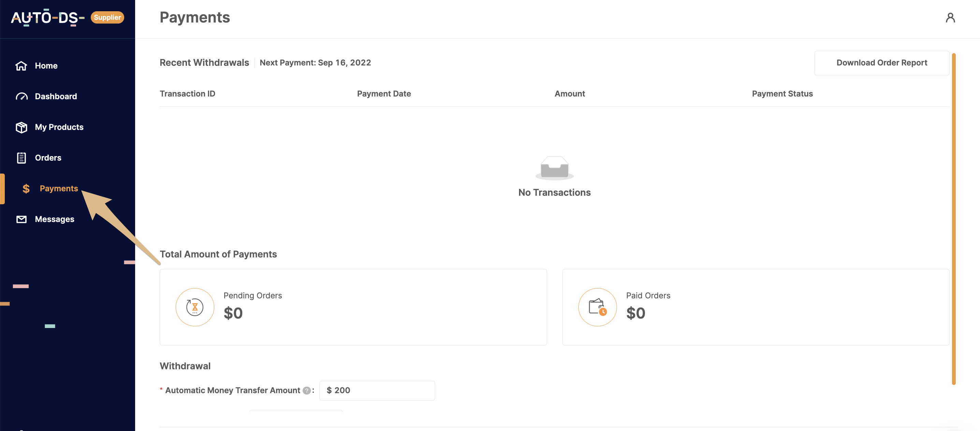Select Orders in the sidebar
Image resolution: width=980 pixels, height=431 pixels.
click(x=48, y=158)
